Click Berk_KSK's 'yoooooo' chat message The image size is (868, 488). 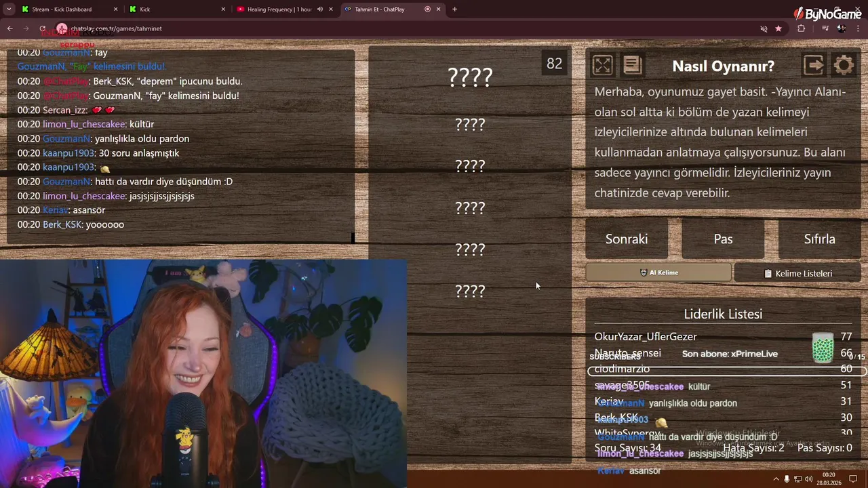coord(71,224)
